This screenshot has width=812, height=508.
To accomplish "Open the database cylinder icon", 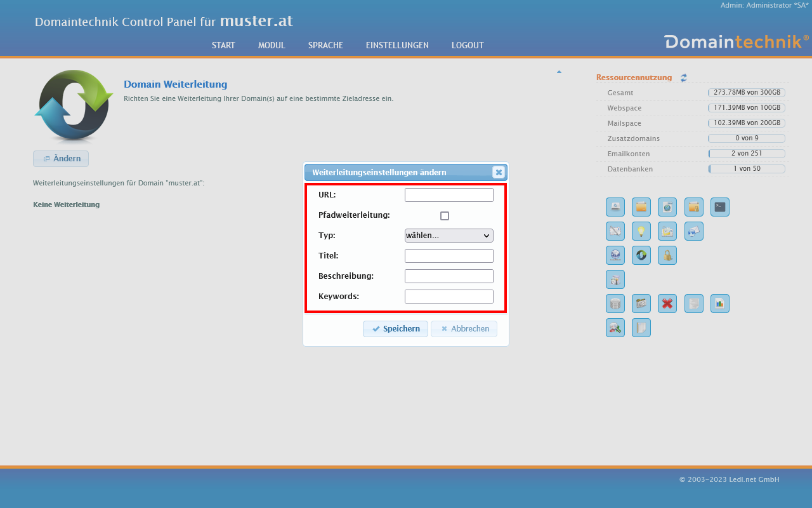I will click(x=615, y=304).
